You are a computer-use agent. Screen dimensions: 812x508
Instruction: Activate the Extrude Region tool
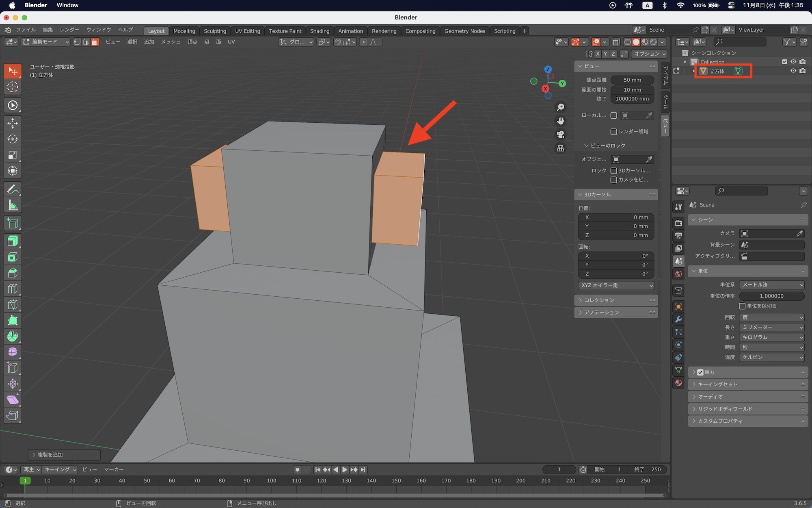[x=13, y=241]
